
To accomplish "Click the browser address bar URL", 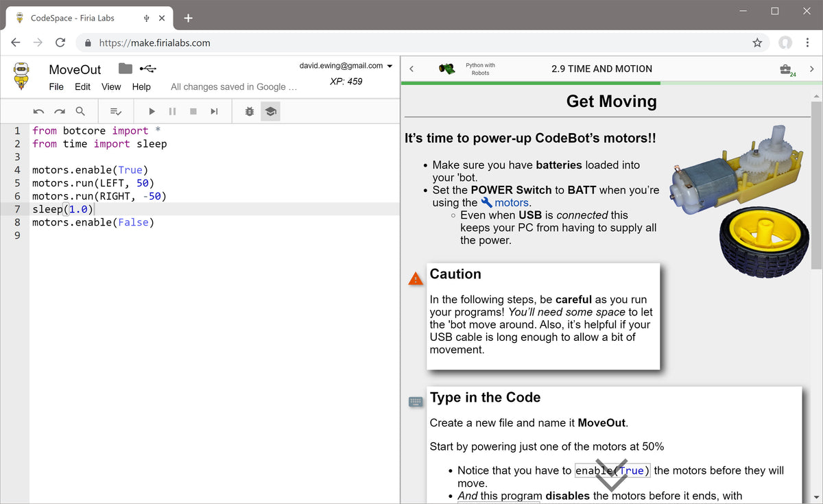I will point(154,43).
